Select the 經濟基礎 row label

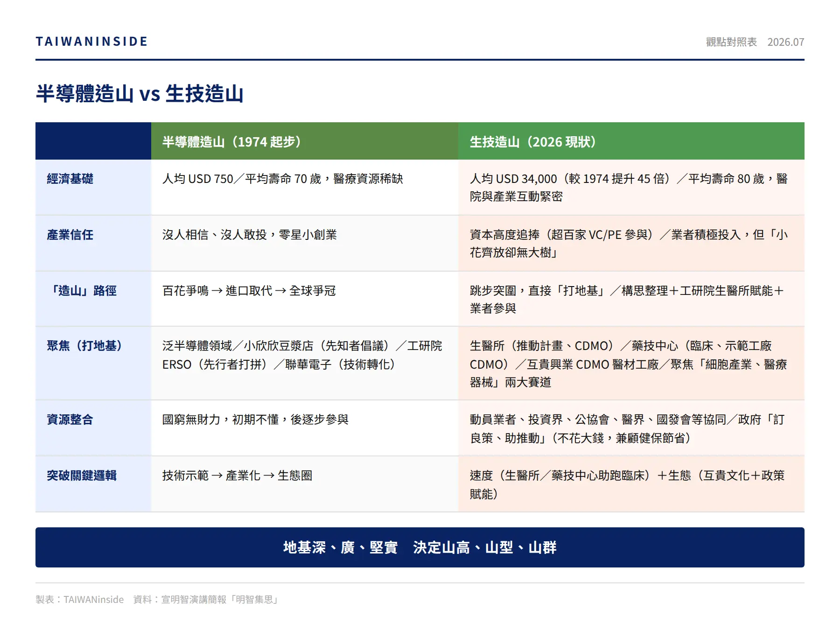click(x=70, y=179)
